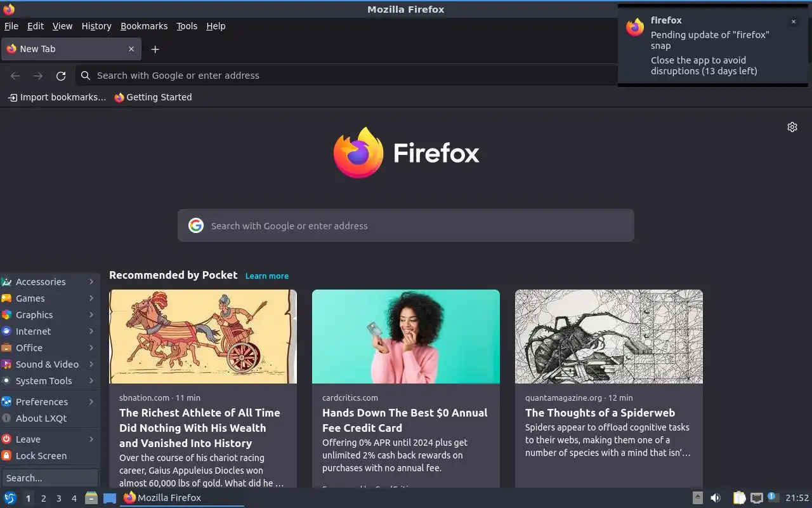Image resolution: width=812 pixels, height=508 pixels.
Task: Click the Google icon in page search box
Action: click(x=196, y=225)
